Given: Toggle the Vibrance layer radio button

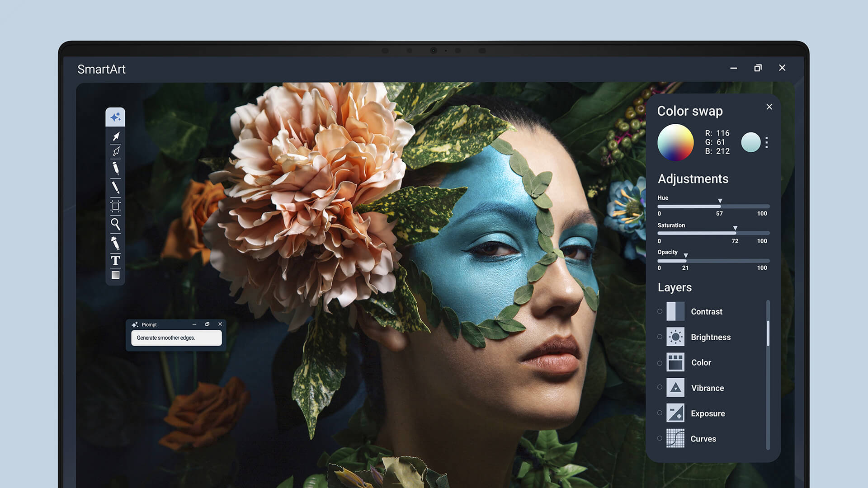Looking at the screenshot, I should click(x=660, y=387).
